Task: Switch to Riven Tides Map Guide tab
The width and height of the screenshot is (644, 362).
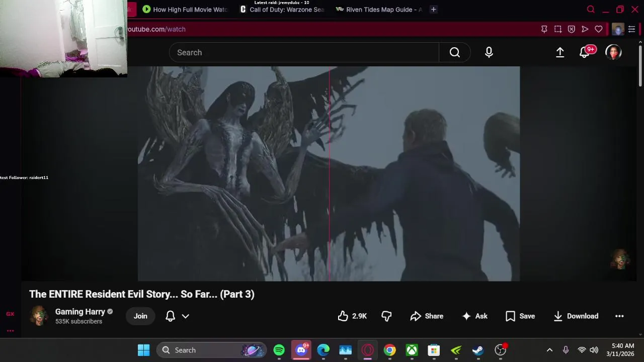Action: click(x=378, y=9)
